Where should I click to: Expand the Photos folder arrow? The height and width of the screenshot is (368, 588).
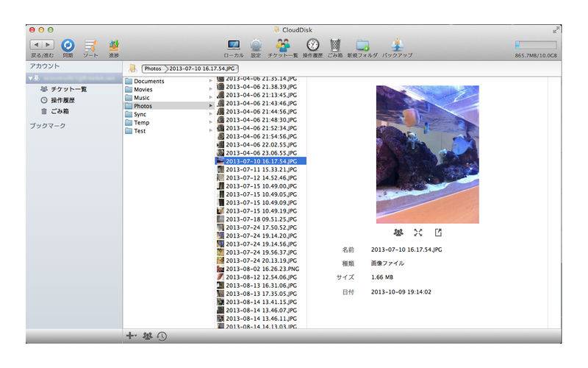(x=210, y=106)
